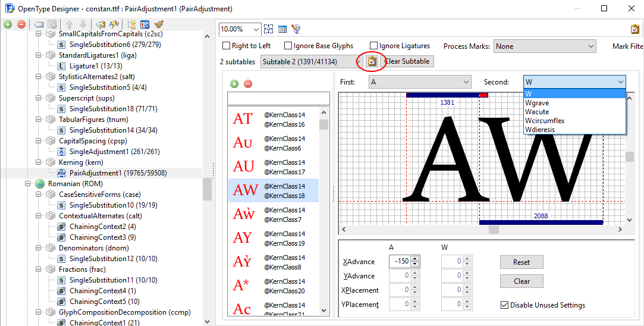The image size is (644, 326).
Task: Open the Process Marks dropdown
Action: coord(545,46)
